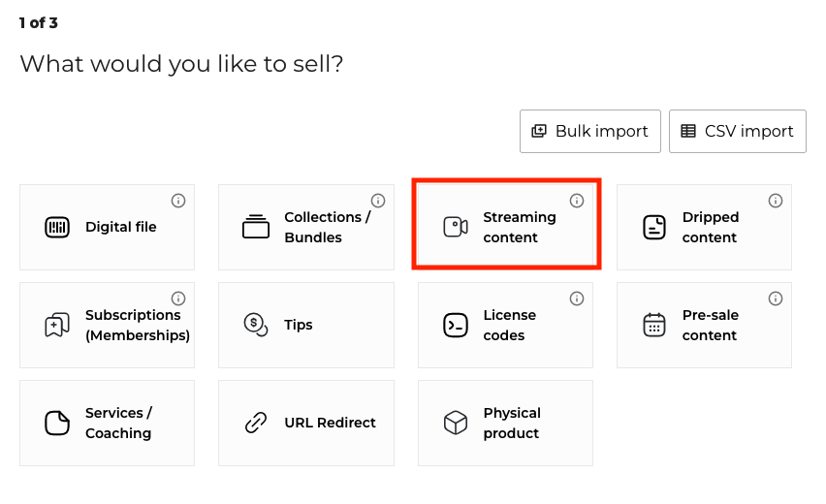Choose License codes option

point(505,326)
